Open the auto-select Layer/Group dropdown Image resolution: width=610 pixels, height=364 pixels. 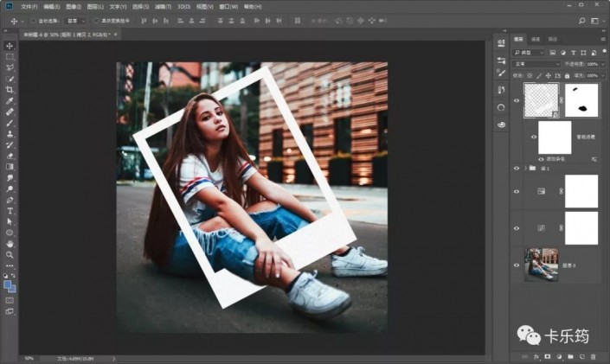click(x=76, y=21)
